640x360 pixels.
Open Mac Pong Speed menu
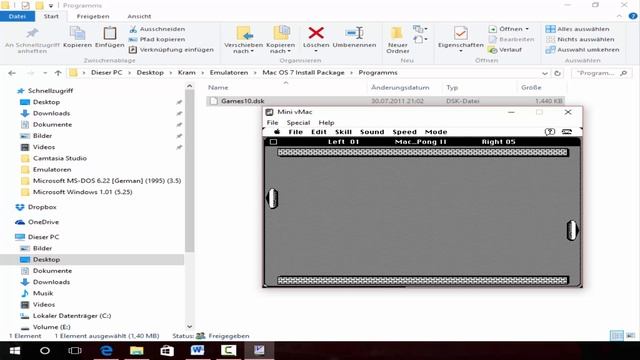(404, 132)
